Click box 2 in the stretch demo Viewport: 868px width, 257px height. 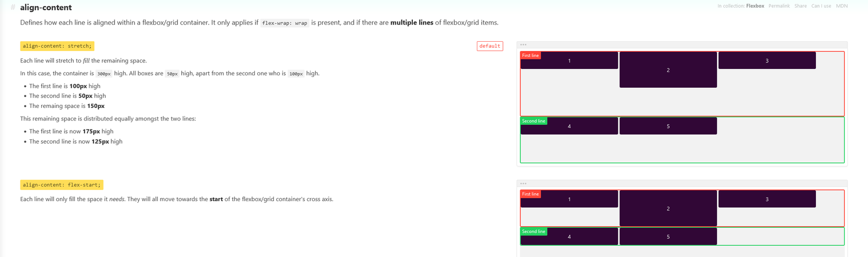(x=668, y=70)
